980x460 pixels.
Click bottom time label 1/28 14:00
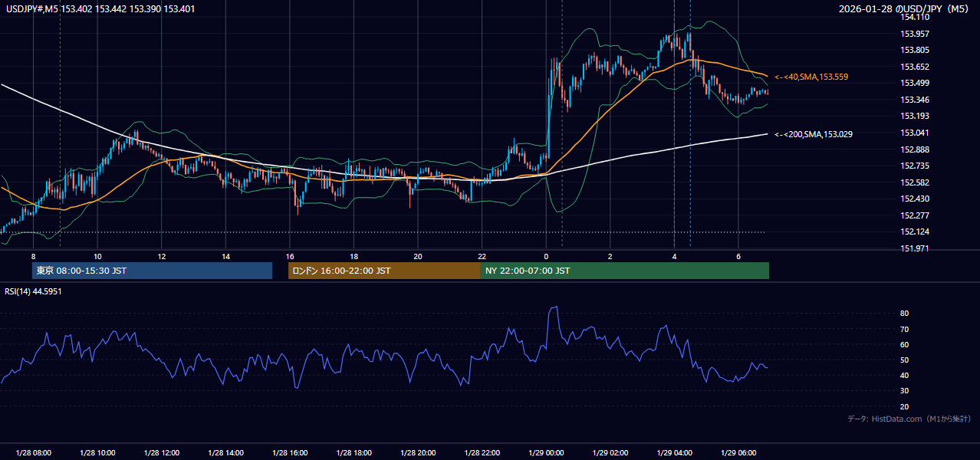coord(225,453)
